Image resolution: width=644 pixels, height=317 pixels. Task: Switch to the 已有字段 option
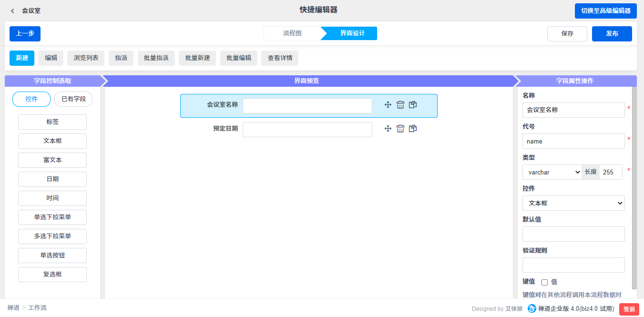pyautogui.click(x=73, y=99)
